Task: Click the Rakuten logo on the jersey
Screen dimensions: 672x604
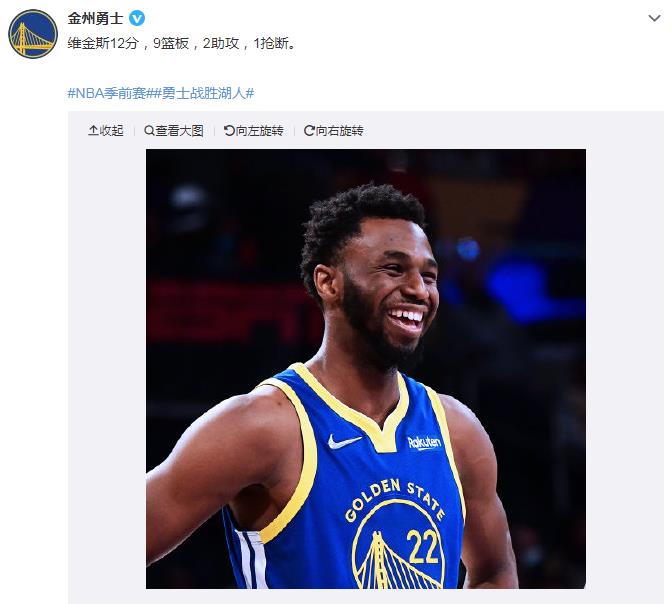Action: (x=424, y=442)
